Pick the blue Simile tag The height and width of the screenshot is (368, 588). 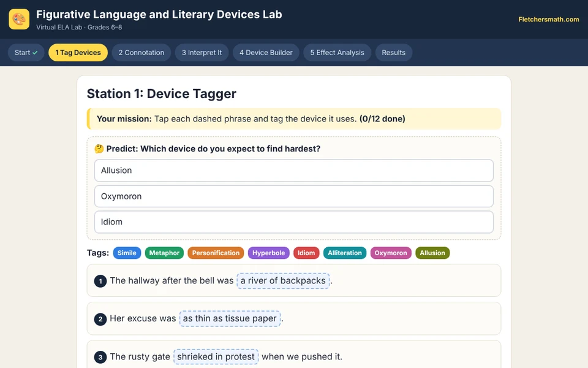(x=127, y=253)
